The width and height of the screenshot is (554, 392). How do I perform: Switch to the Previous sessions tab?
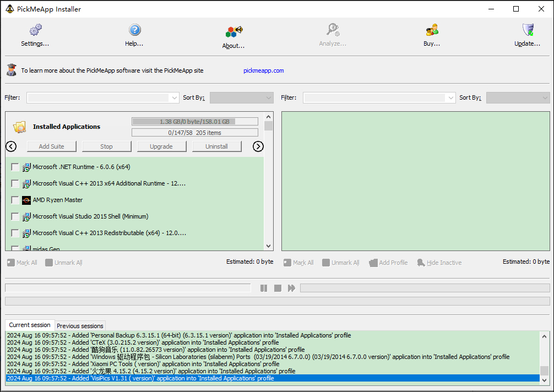click(80, 326)
